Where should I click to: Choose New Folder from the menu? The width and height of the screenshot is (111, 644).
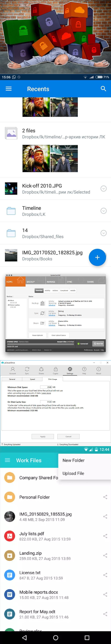(73, 460)
